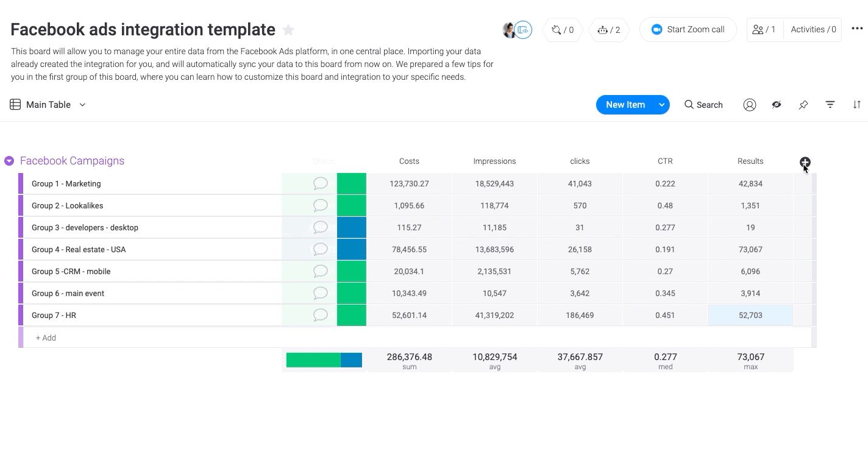Select clicks cell 186,469

(x=580, y=315)
